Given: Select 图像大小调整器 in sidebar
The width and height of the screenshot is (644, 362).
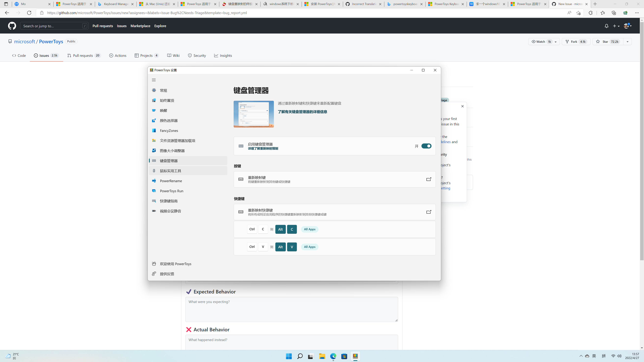Looking at the screenshot, I should tap(188, 151).
